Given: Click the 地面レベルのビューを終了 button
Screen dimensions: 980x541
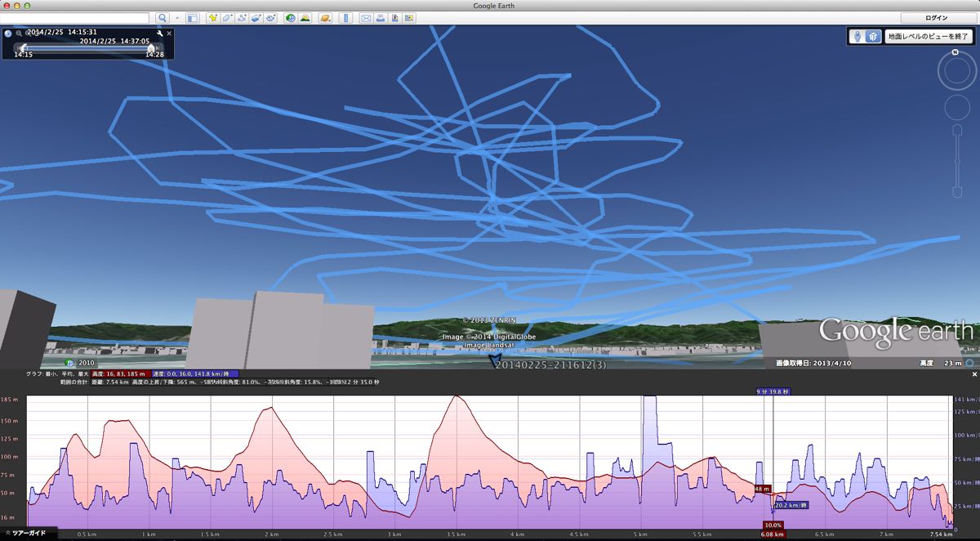Looking at the screenshot, I should tap(928, 37).
